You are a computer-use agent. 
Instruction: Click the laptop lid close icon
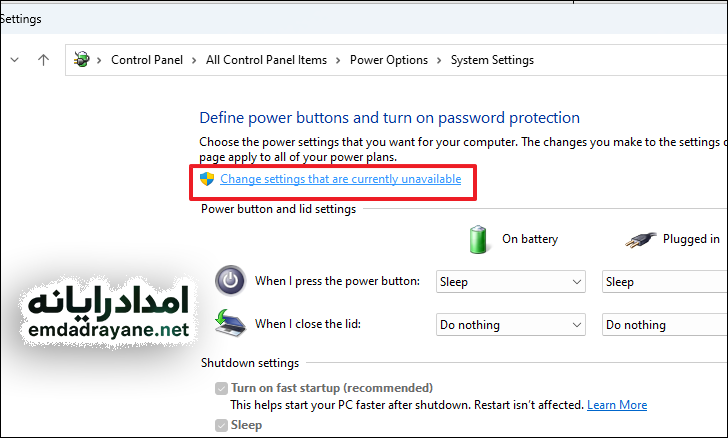pyautogui.click(x=231, y=323)
